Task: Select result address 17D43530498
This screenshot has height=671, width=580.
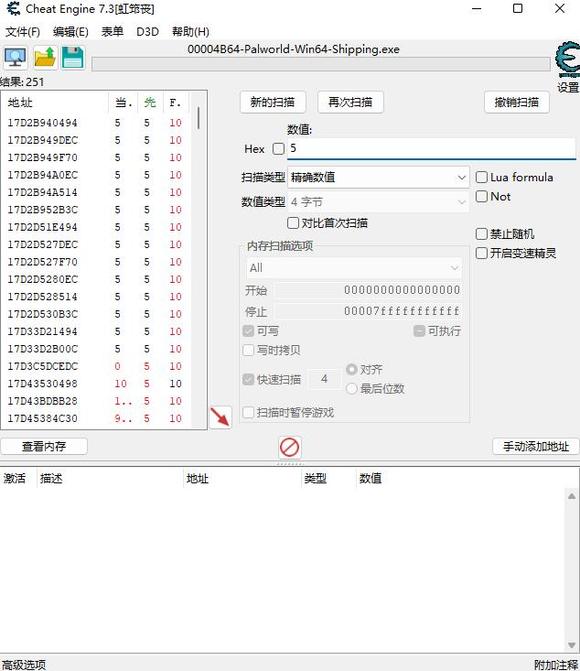Action: (x=42, y=384)
